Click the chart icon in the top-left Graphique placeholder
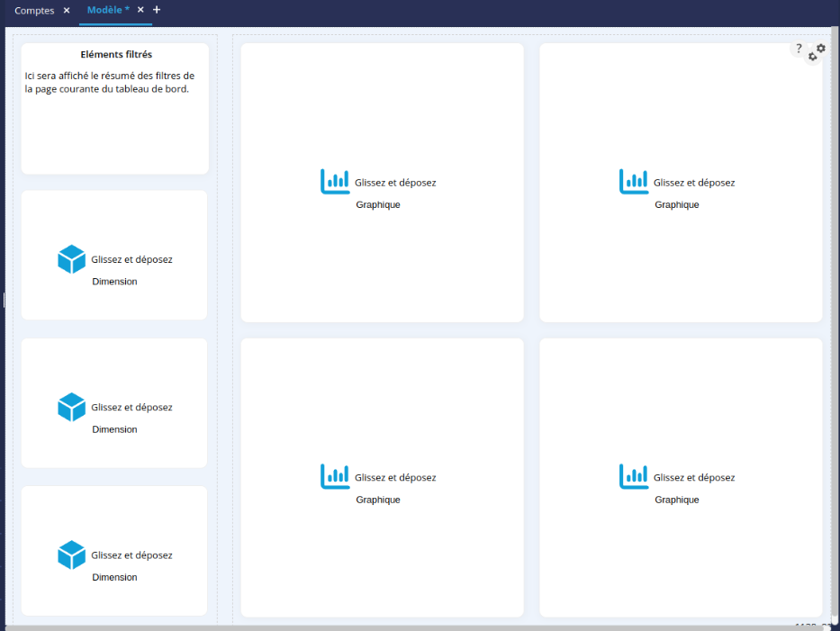 [335, 181]
